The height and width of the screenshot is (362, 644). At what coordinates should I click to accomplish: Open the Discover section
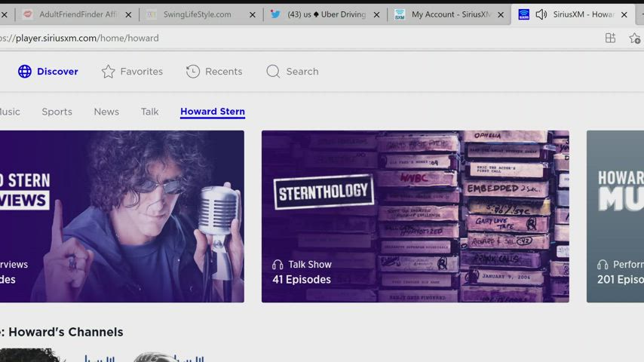(x=48, y=72)
